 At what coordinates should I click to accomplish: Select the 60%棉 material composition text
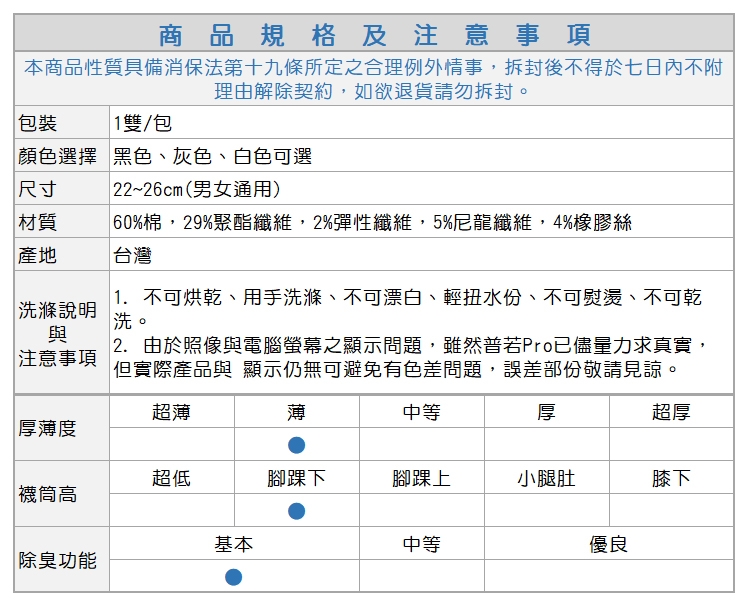(x=372, y=222)
